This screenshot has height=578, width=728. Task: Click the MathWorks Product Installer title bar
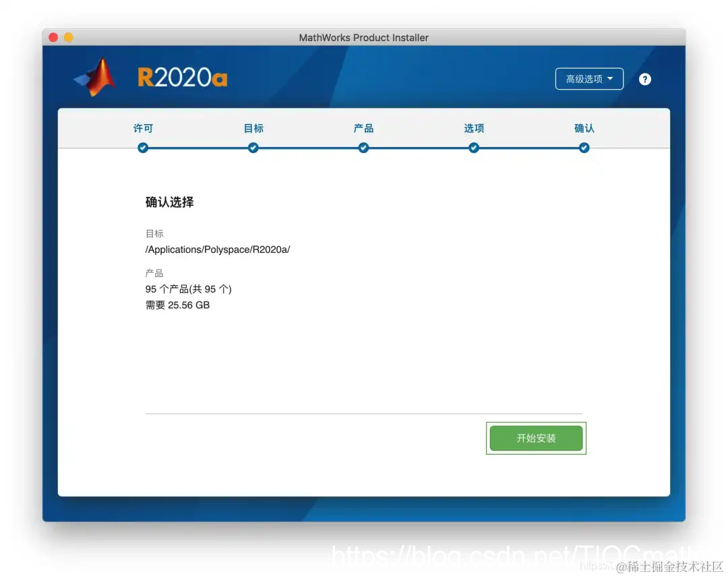[363, 38]
